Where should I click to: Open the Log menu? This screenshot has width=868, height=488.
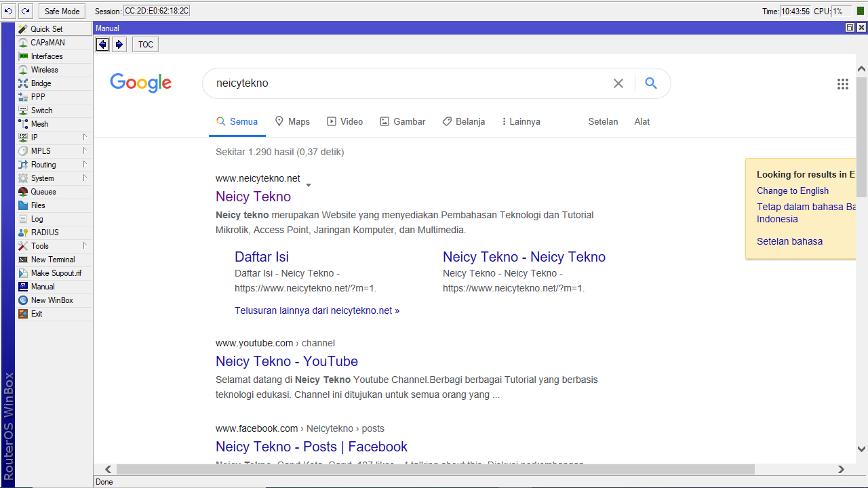point(54,219)
